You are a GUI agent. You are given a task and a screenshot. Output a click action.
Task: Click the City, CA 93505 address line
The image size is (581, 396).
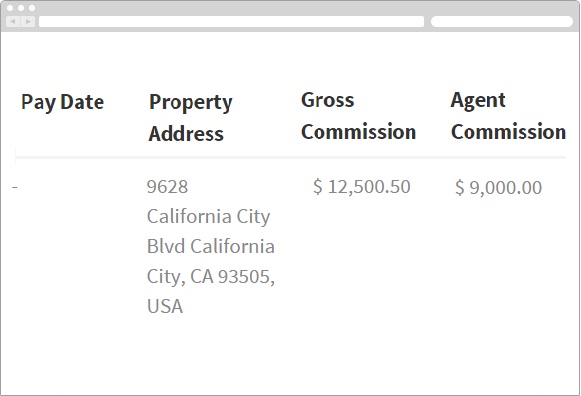point(210,276)
